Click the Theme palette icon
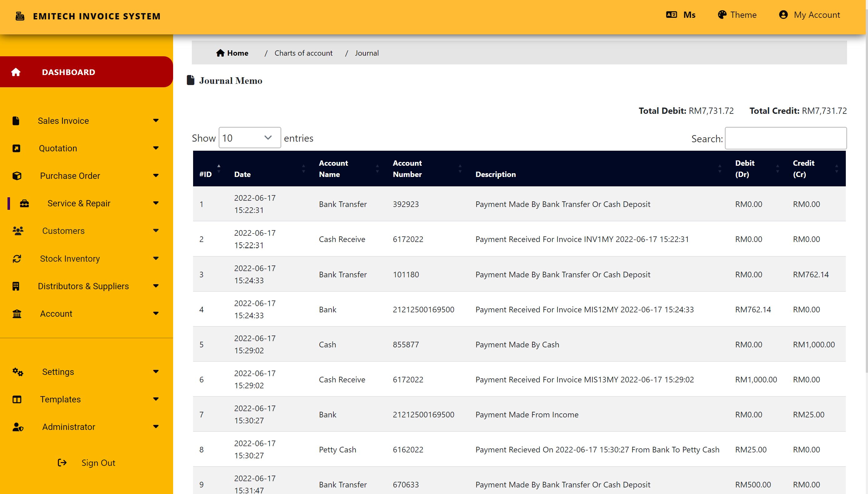The image size is (868, 494). point(722,15)
